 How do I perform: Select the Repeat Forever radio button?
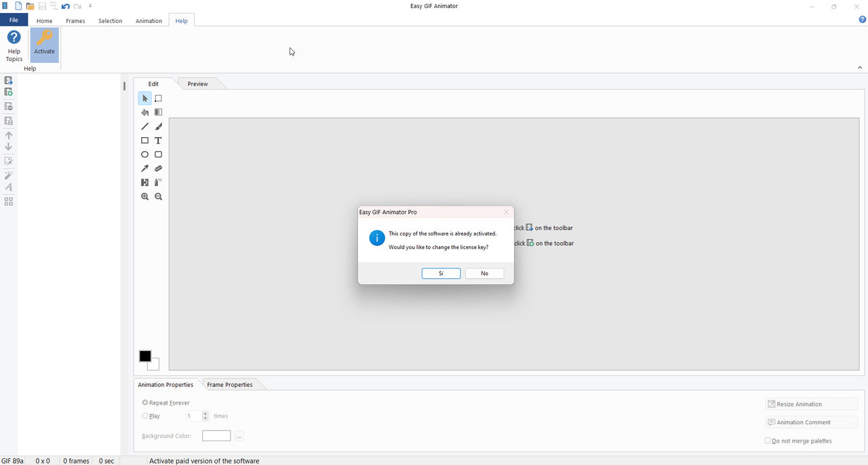[145, 403]
